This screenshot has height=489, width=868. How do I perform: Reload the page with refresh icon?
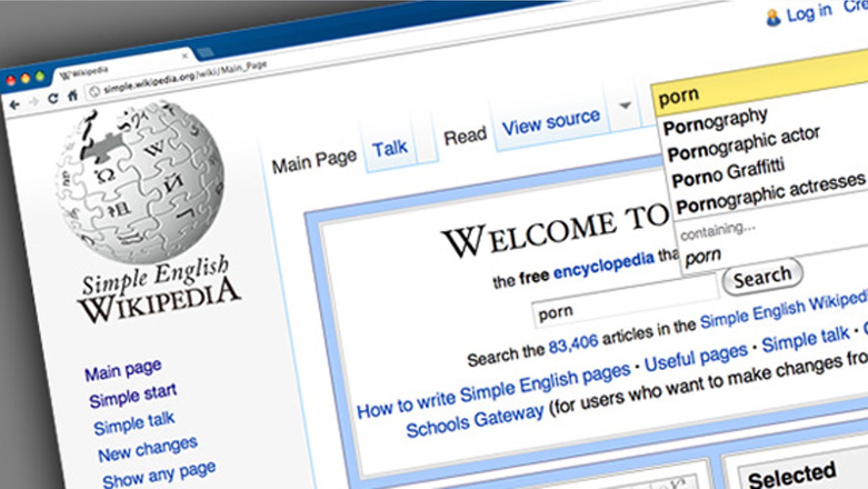click(53, 98)
